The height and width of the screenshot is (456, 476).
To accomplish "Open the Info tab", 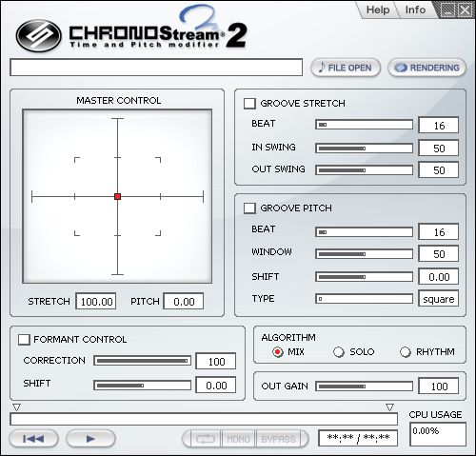I will point(415,10).
